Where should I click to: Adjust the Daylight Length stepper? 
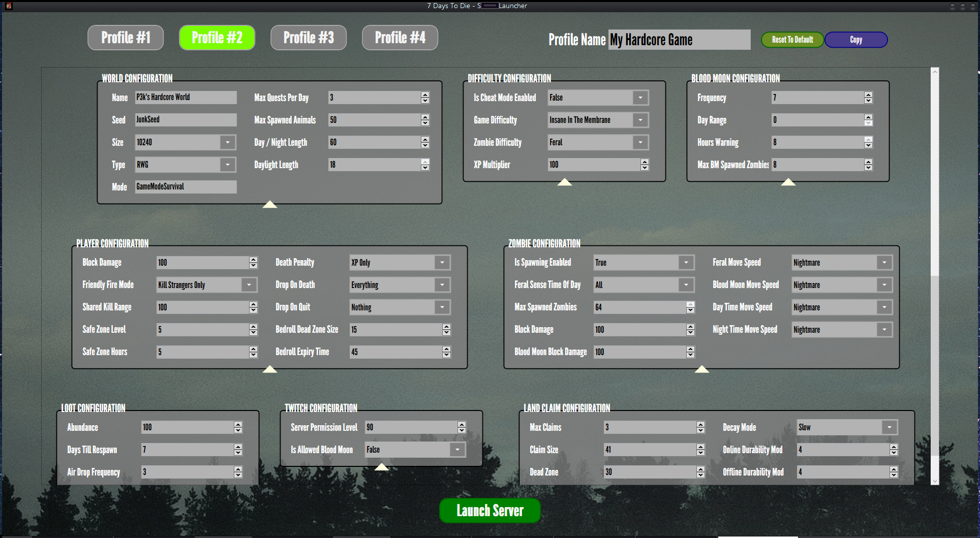[425, 165]
